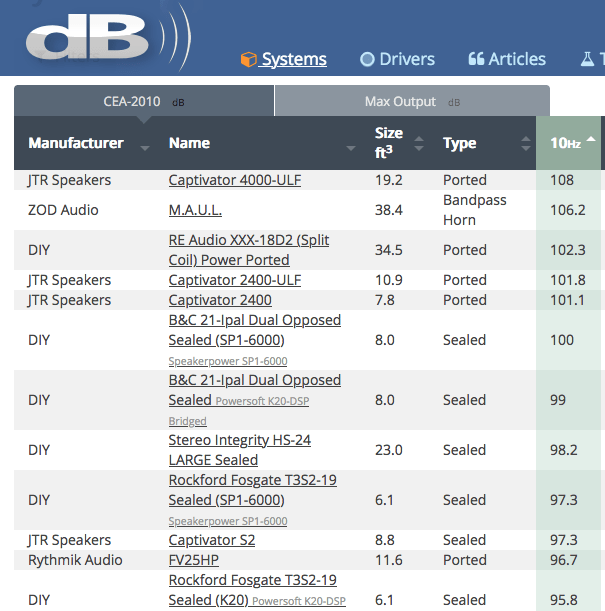Open the Captivator 2400 link

pyautogui.click(x=220, y=300)
